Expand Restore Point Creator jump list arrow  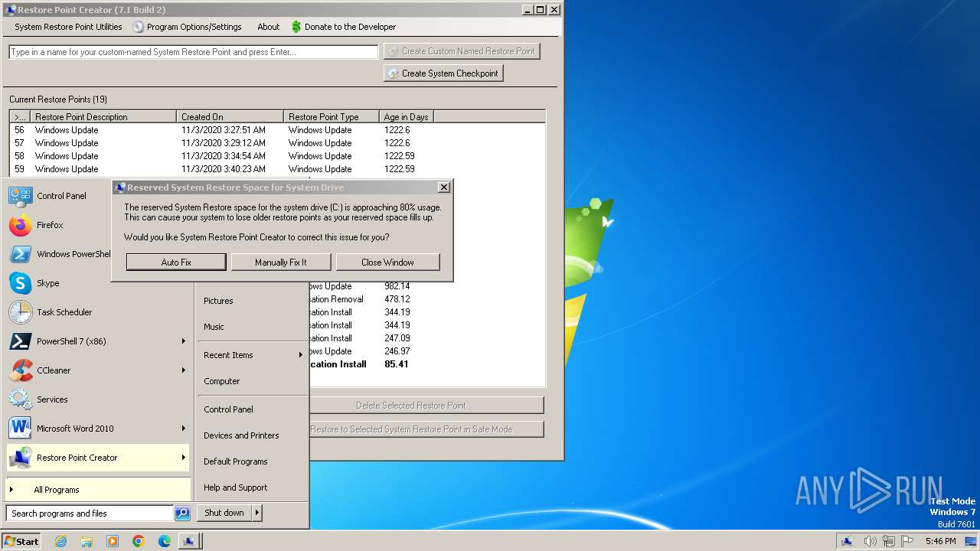183,458
